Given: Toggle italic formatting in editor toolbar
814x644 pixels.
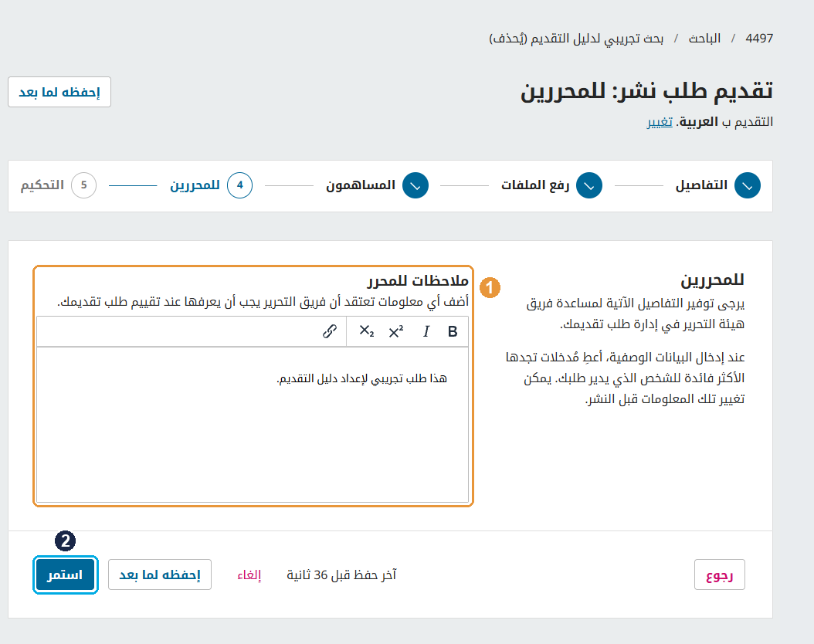Looking at the screenshot, I should pyautogui.click(x=426, y=331).
